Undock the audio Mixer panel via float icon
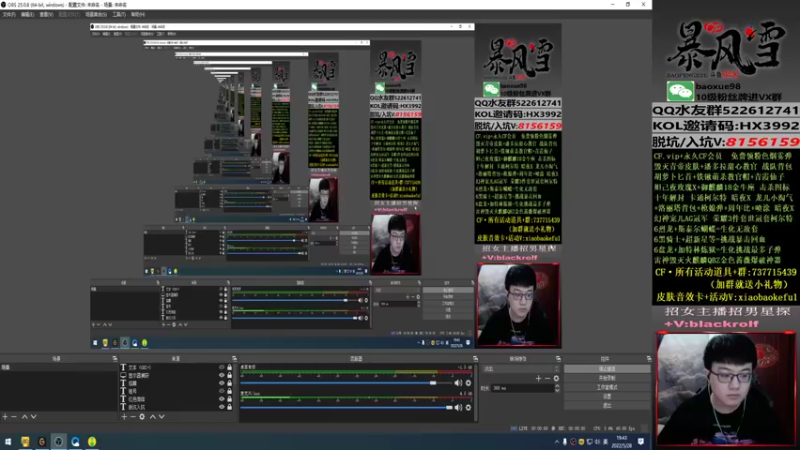Image resolution: width=800 pixels, height=450 pixels. coord(475,359)
